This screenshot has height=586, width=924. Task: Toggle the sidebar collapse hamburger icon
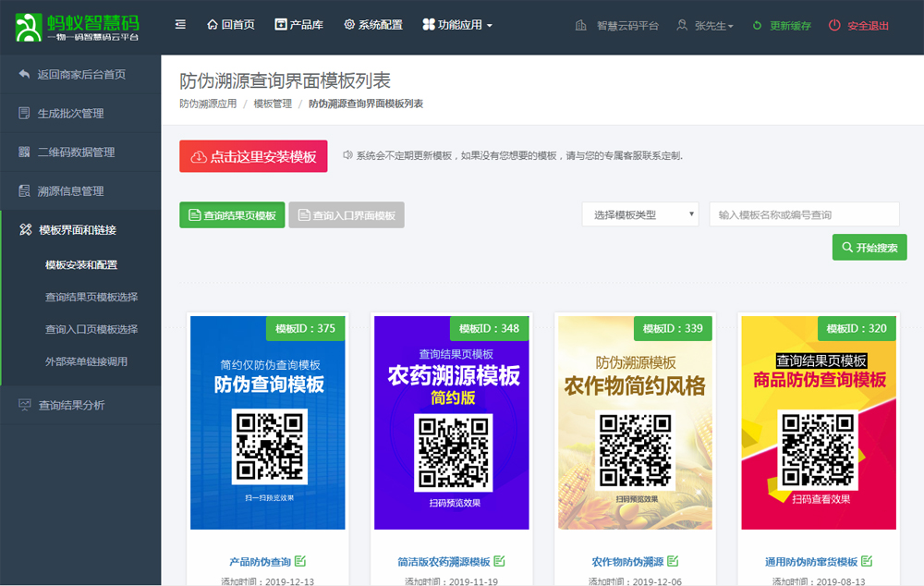tap(180, 25)
